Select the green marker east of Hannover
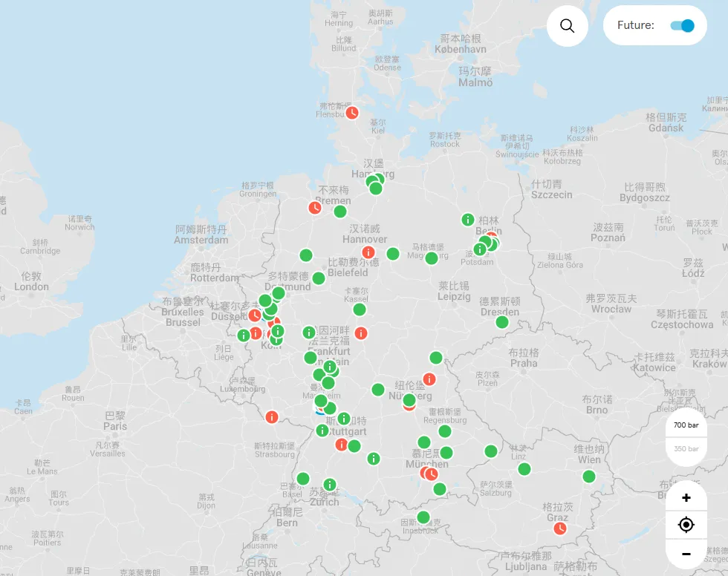The width and height of the screenshot is (728, 576). (393, 254)
